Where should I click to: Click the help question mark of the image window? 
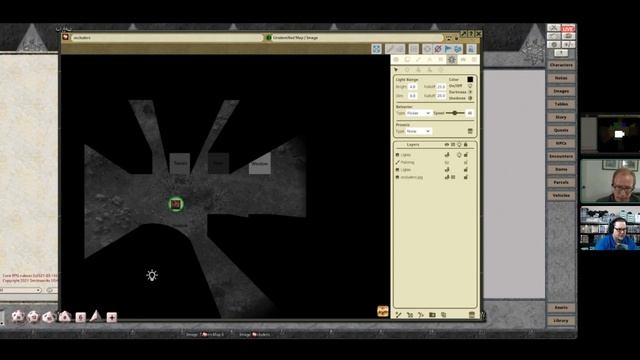pos(471,34)
